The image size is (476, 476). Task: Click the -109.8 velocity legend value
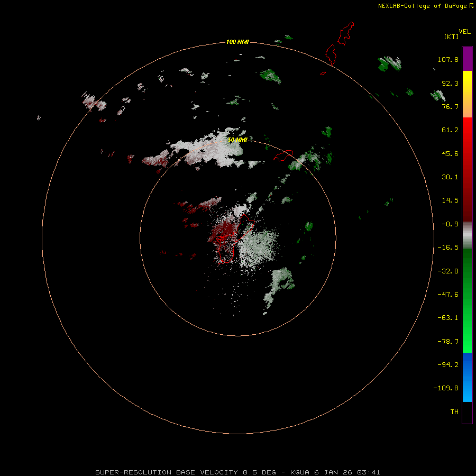click(446, 388)
